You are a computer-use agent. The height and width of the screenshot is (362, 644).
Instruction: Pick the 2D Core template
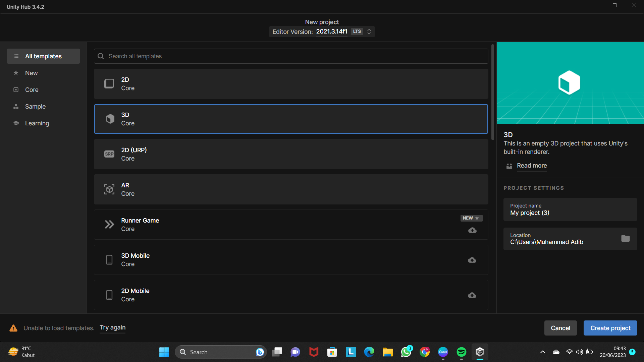point(291,84)
